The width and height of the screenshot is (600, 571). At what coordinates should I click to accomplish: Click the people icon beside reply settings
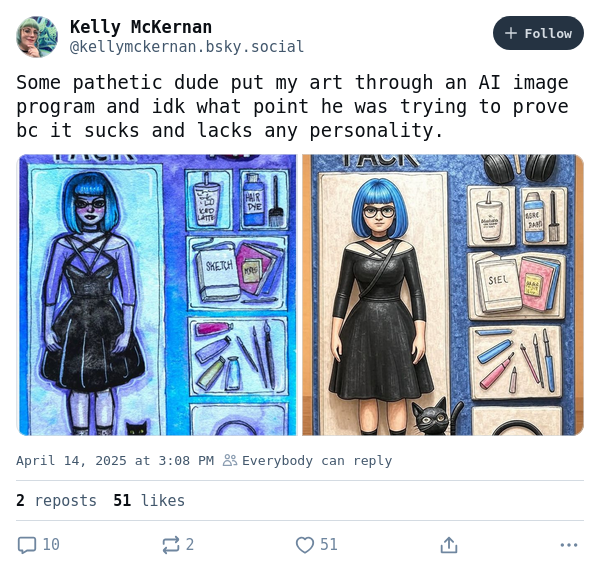point(230,461)
